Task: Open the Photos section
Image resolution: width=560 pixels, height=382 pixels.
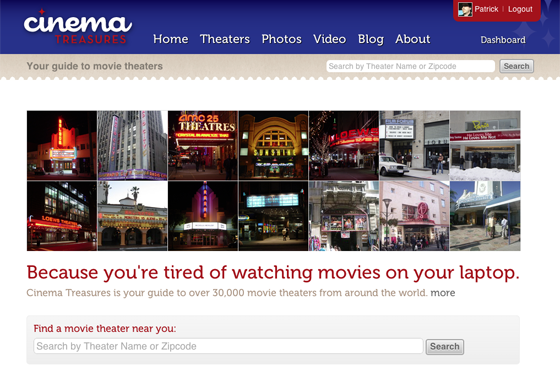Action: pos(281,39)
